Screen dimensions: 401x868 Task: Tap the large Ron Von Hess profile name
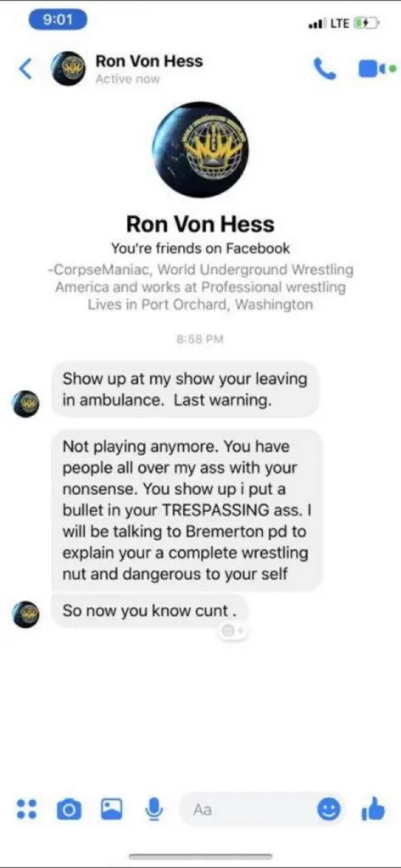(200, 224)
